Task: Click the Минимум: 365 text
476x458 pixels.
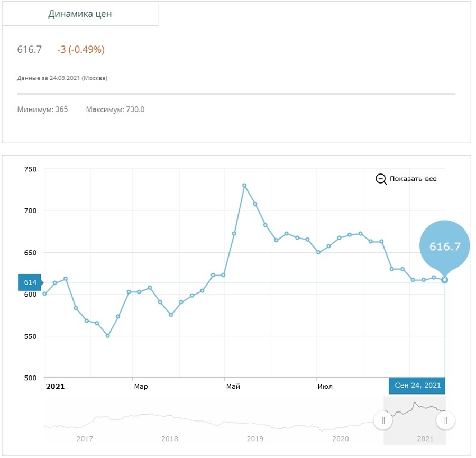Action: pyautogui.click(x=42, y=109)
